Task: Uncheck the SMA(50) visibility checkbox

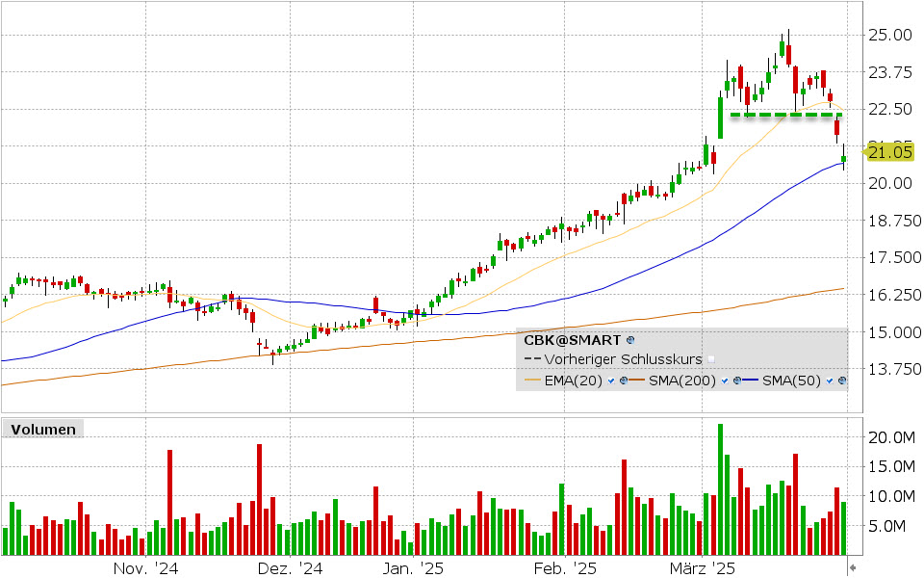Action: click(830, 381)
